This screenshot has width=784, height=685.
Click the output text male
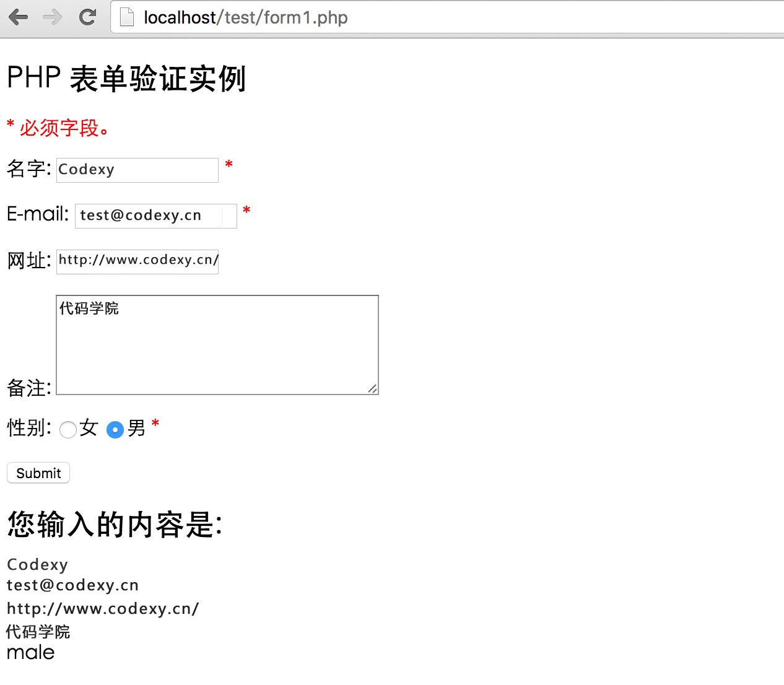click(31, 652)
